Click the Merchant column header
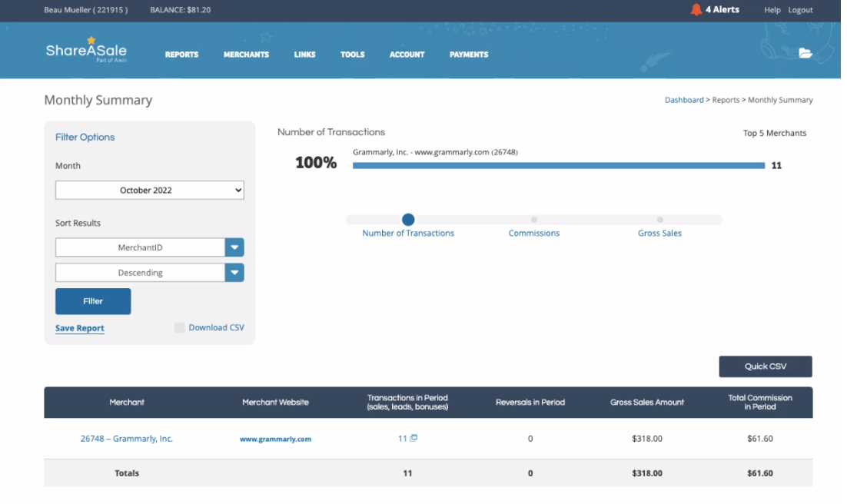This screenshot has height=504, width=847. pyautogui.click(x=127, y=403)
